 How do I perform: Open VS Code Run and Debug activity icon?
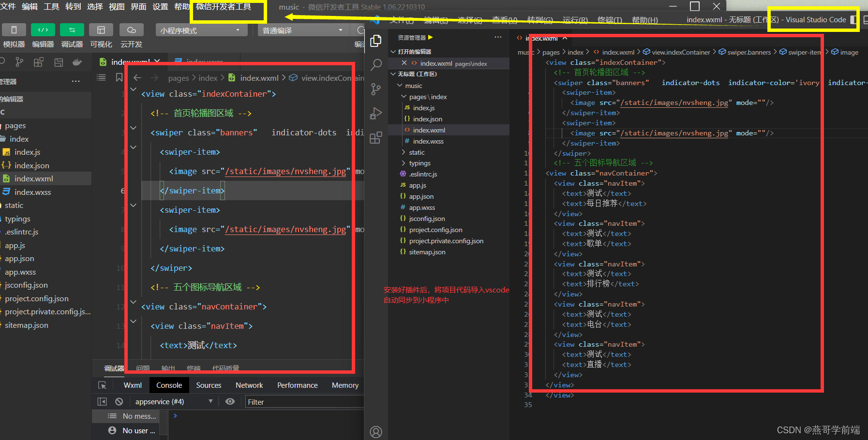point(376,114)
